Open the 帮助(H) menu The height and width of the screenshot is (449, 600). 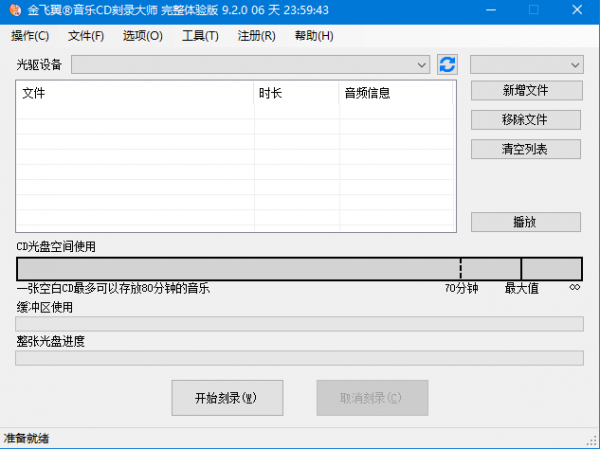314,36
